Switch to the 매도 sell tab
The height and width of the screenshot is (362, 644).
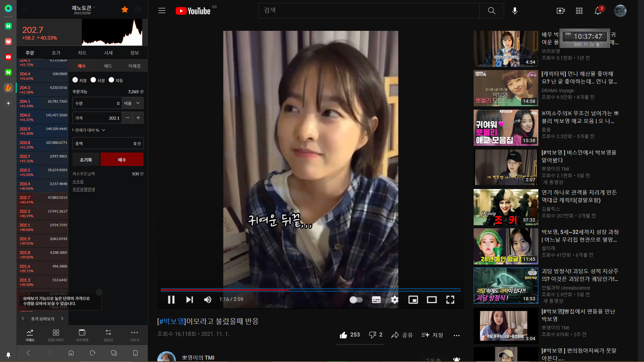108,66
